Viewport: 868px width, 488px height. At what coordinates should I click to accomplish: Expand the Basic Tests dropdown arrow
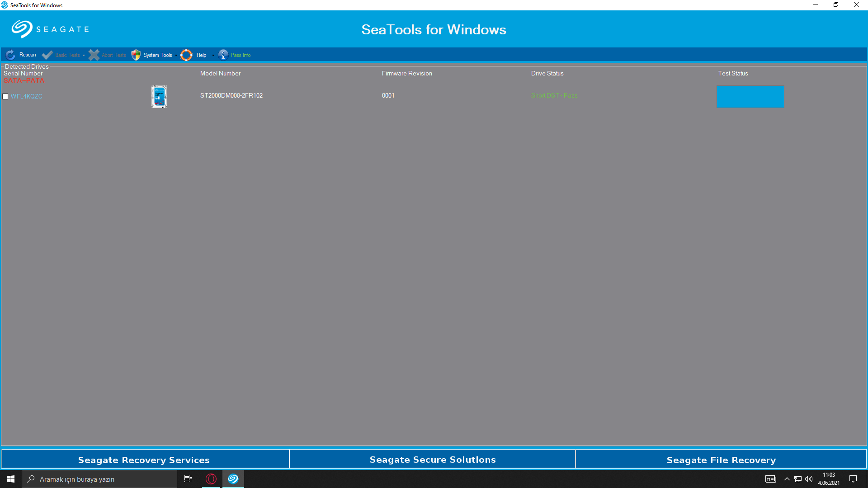pos(84,56)
